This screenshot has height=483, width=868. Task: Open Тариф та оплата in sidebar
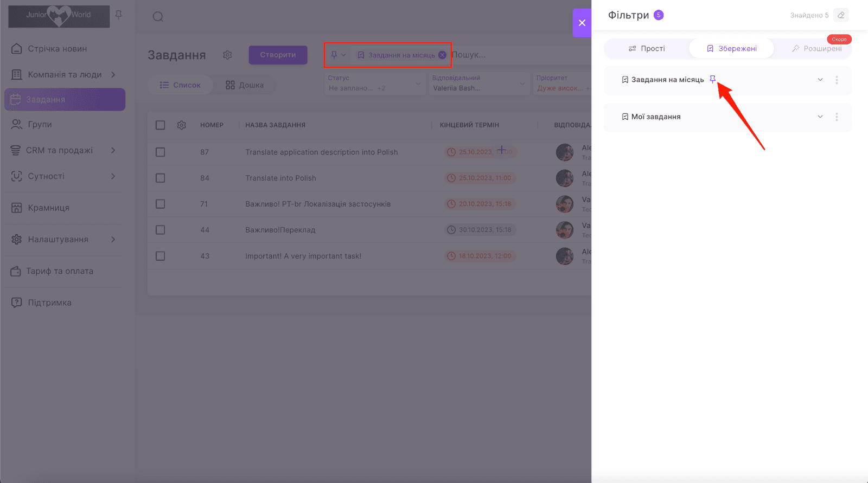point(65,271)
